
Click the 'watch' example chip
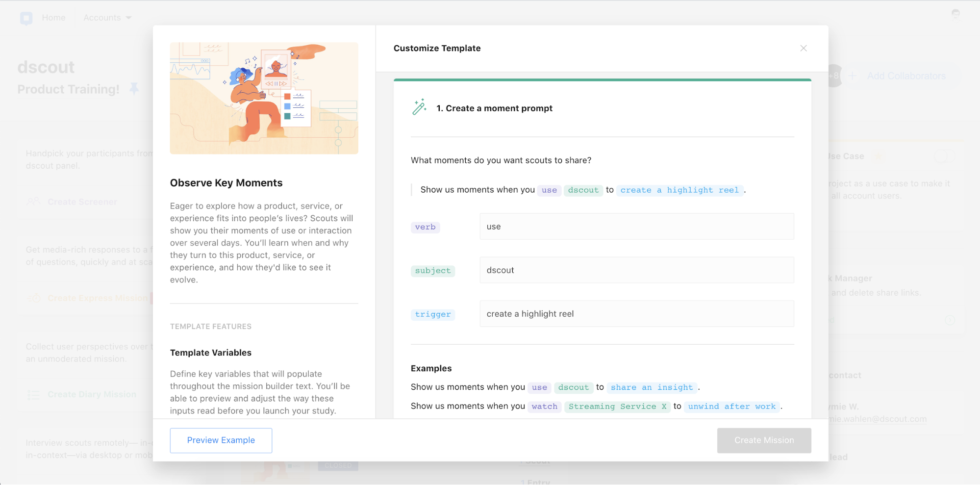click(x=544, y=407)
